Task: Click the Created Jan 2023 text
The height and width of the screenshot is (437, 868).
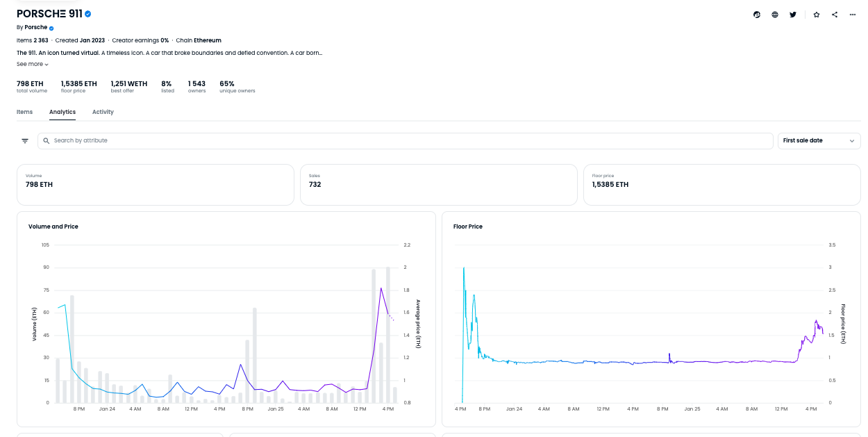Action: (80, 40)
